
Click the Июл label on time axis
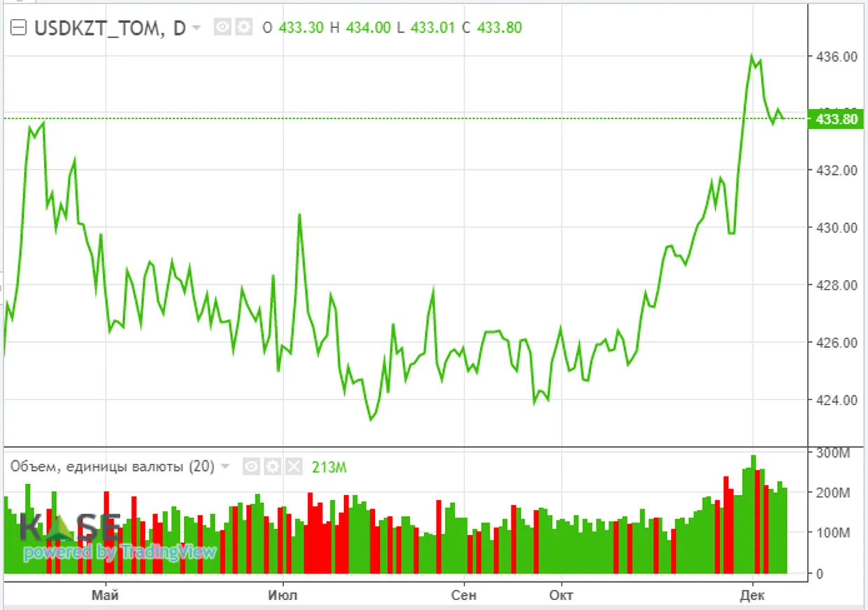point(283,595)
